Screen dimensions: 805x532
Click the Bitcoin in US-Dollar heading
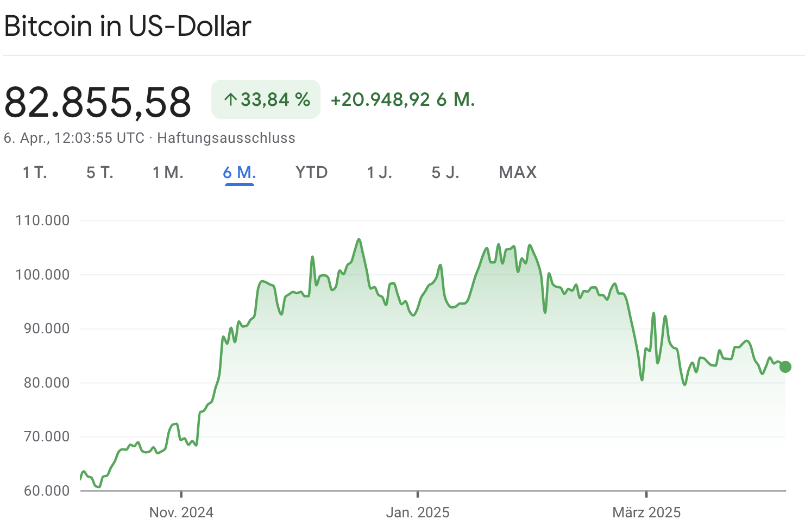pos(128,26)
